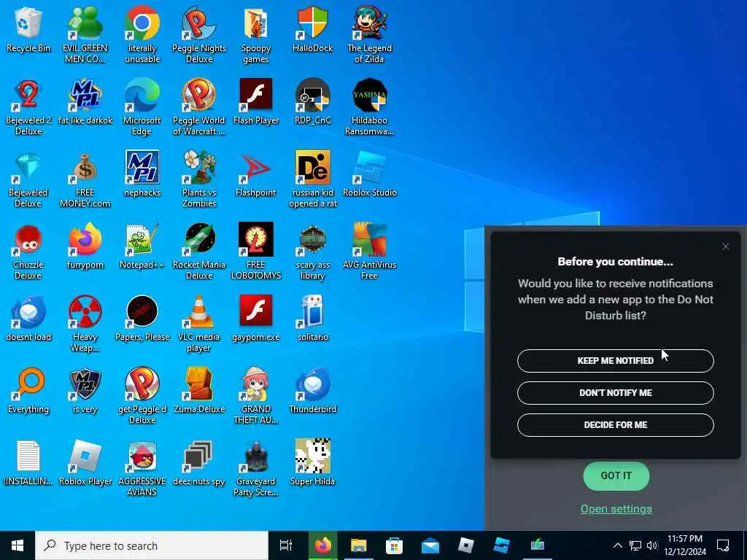
Task: Click the Papers, Please desktop icon
Action: tap(142, 311)
